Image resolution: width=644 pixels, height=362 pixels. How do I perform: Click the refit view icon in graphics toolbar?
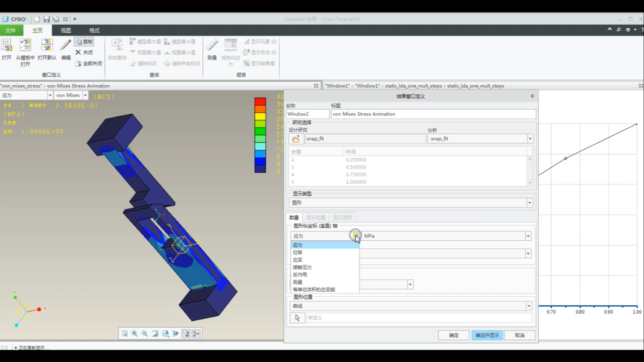125,334
